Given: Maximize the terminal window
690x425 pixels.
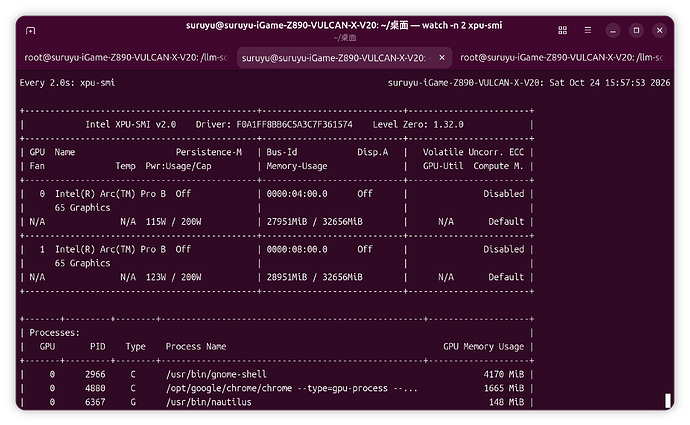Looking at the screenshot, I should point(636,30).
